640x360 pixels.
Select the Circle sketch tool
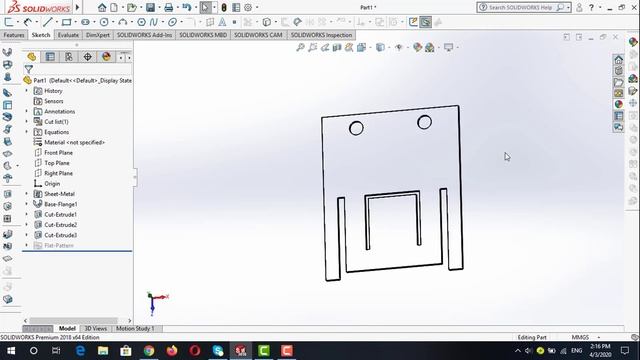(x=104, y=22)
